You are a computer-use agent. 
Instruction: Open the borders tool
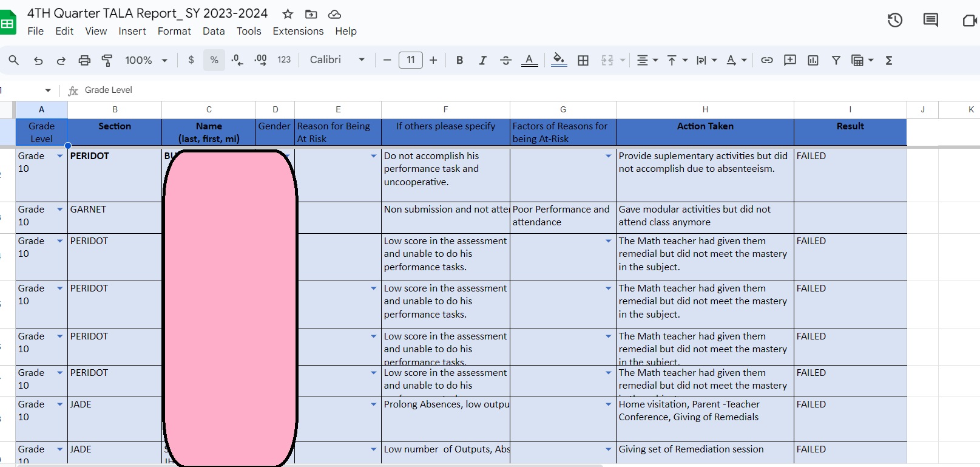tap(583, 60)
